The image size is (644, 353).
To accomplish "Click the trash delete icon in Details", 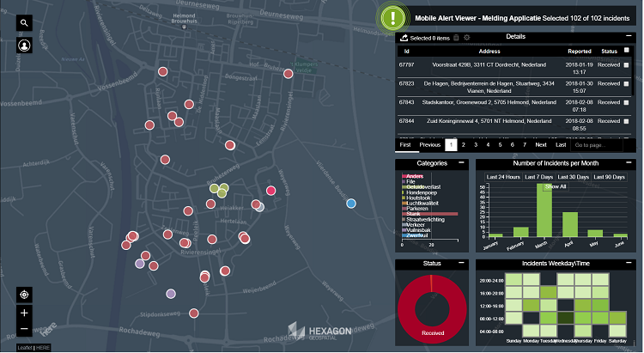I will pos(455,38).
